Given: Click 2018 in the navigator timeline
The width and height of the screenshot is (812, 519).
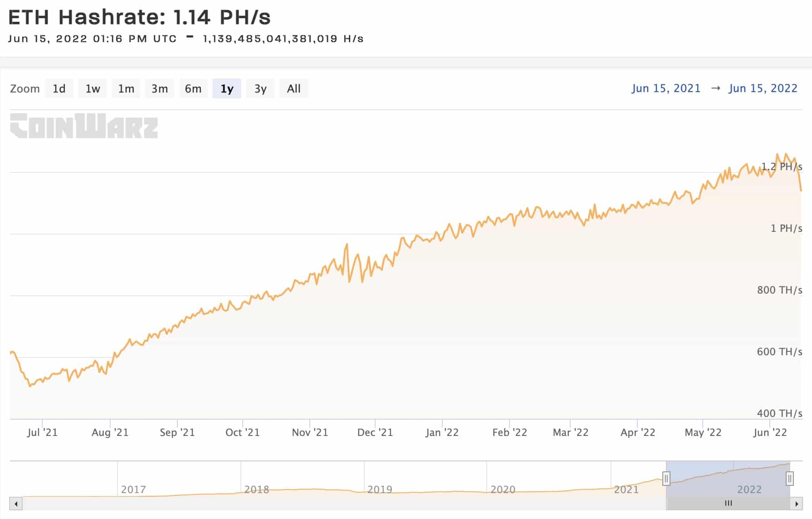Looking at the screenshot, I should tap(257, 490).
